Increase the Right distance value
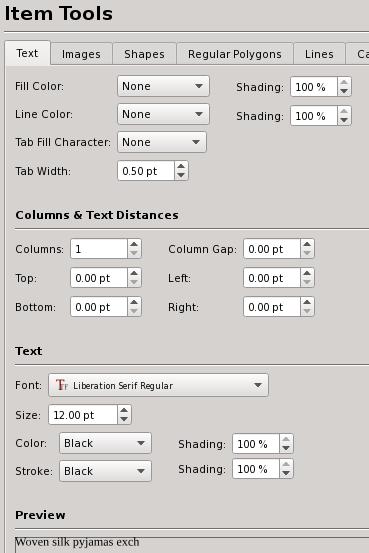 click(x=307, y=303)
